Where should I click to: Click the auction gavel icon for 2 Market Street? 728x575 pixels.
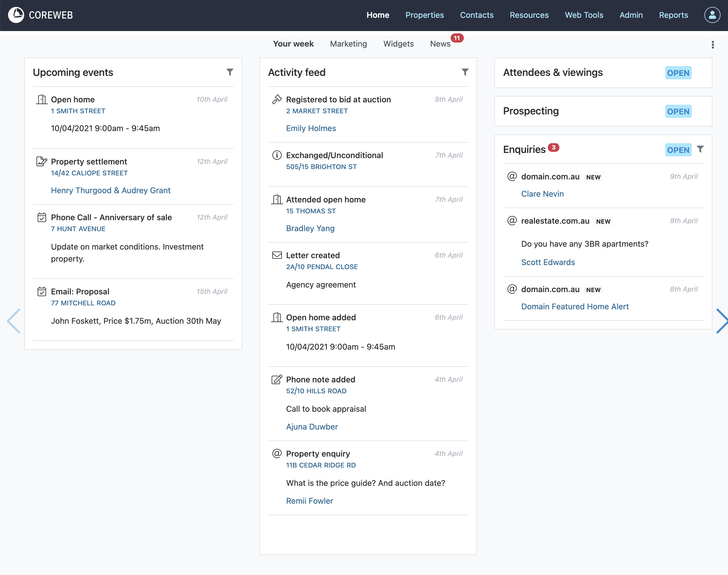point(277,99)
